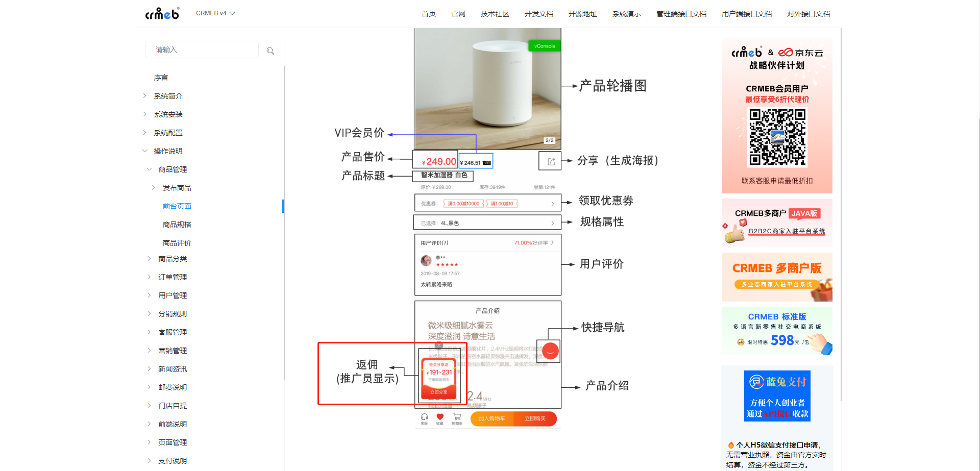Click the green vConsole badge

(x=544, y=46)
